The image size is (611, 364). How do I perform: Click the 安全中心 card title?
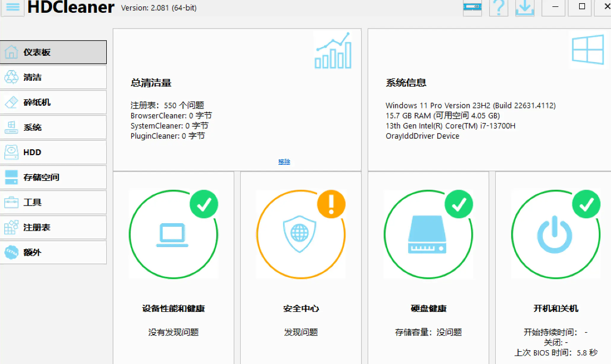[x=301, y=309]
